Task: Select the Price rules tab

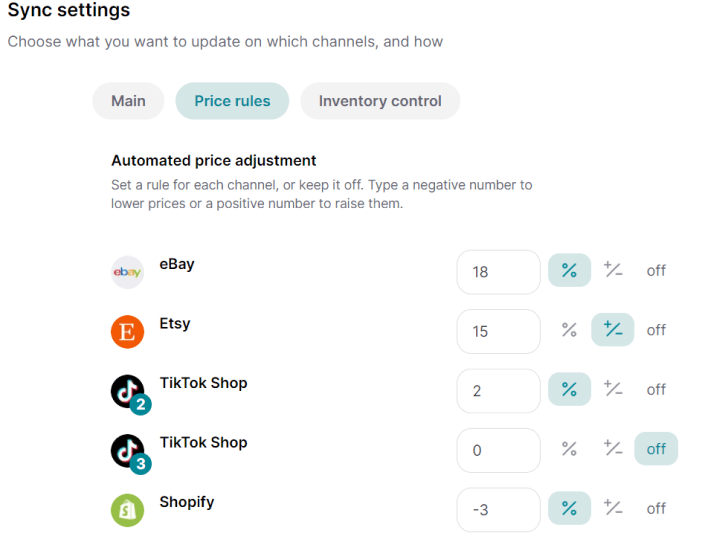Action: pyautogui.click(x=232, y=101)
